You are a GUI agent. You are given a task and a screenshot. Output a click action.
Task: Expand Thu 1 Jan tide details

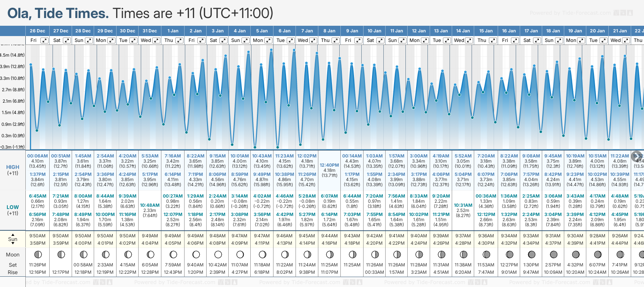[179, 40]
